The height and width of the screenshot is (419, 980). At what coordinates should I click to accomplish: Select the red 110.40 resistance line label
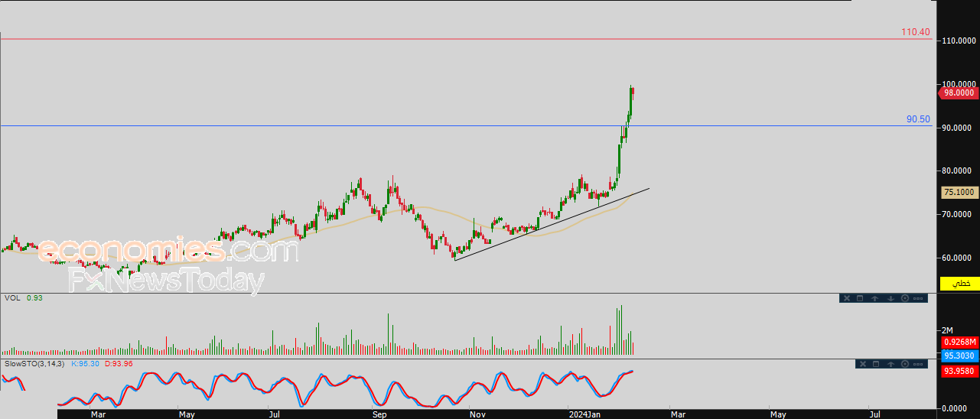click(x=916, y=32)
